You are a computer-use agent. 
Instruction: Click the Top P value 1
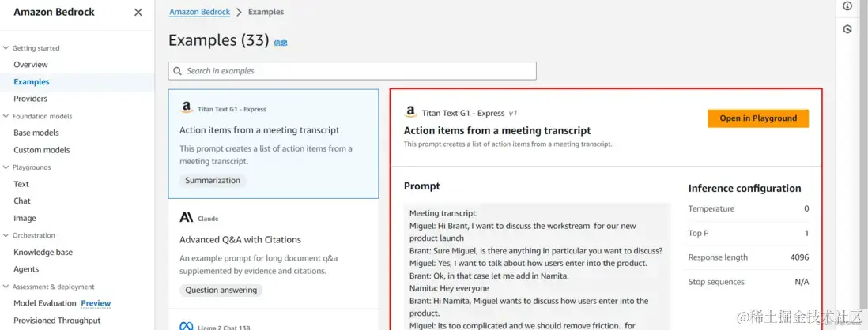tap(806, 233)
